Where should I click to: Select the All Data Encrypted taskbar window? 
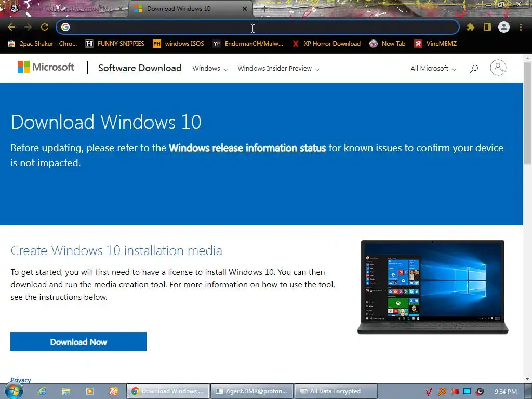coord(336,391)
